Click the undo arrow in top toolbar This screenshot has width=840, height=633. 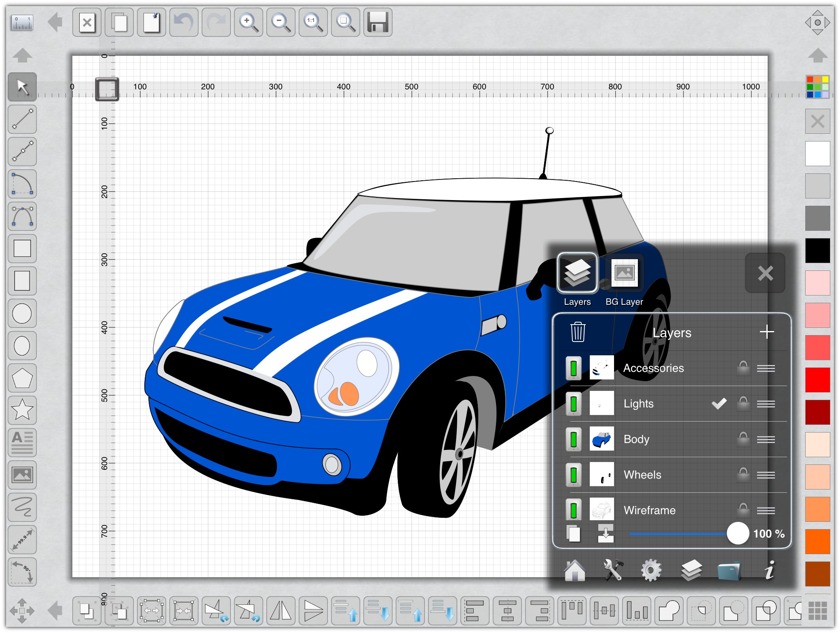(x=184, y=23)
